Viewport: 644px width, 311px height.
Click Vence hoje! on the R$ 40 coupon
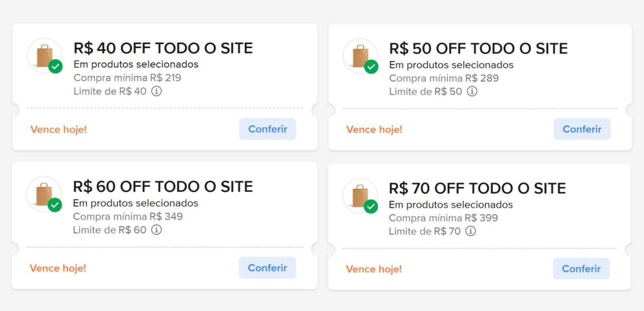point(58,130)
